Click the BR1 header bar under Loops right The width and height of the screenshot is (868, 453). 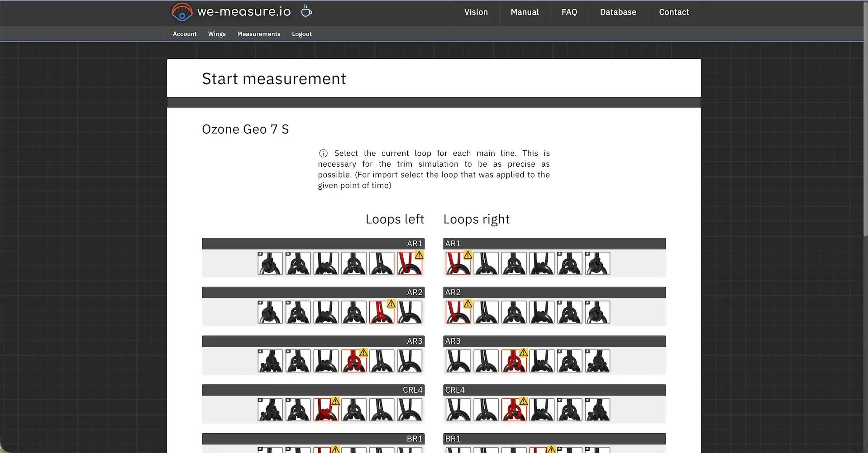pos(554,439)
